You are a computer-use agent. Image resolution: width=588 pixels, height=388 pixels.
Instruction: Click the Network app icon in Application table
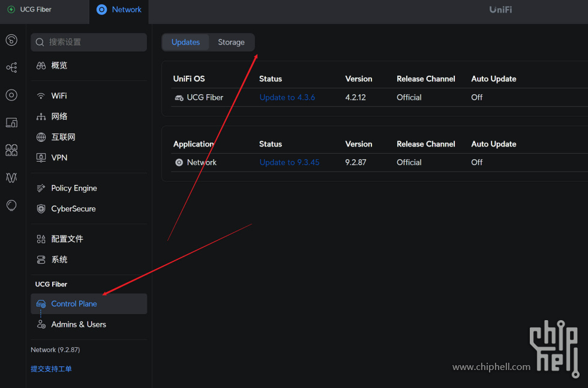[179, 163]
